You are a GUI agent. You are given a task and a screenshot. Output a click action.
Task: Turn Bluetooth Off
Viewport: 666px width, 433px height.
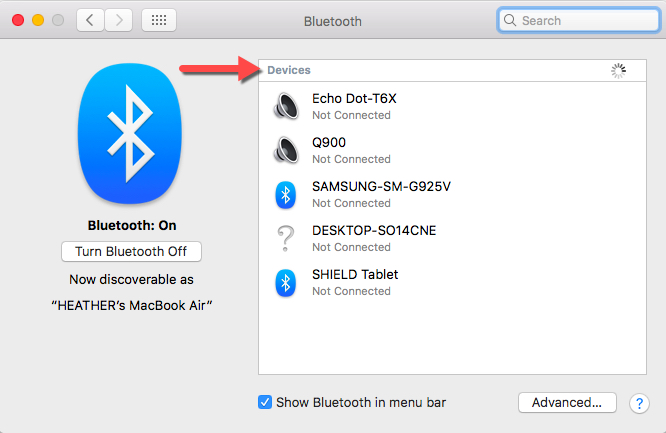tap(131, 252)
